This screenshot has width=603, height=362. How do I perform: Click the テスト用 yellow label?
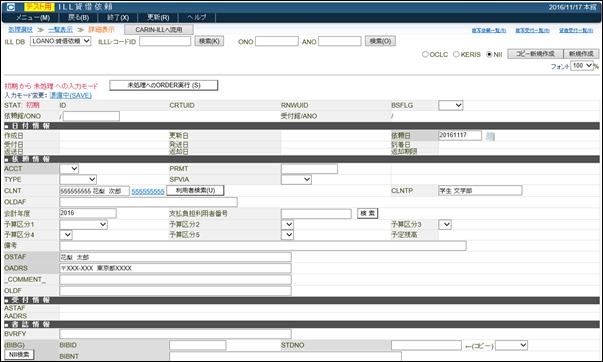pyautogui.click(x=40, y=7)
